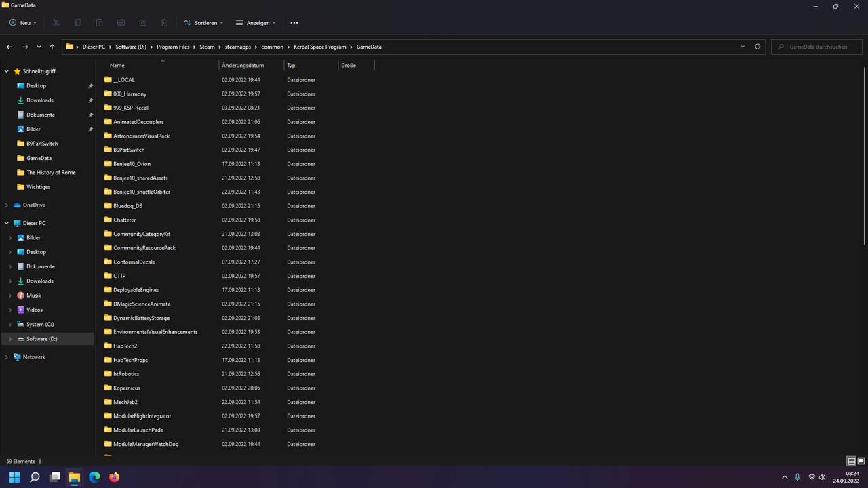The height and width of the screenshot is (488, 868).
Task: Click Steam in the address breadcrumb
Action: point(207,47)
